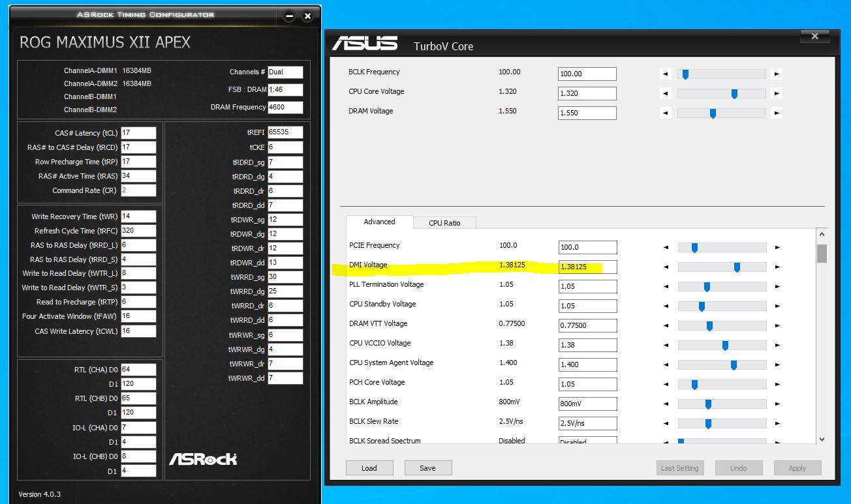Click the FSB : DRAM ratio field
This screenshot has width=851, height=504.
click(285, 89)
